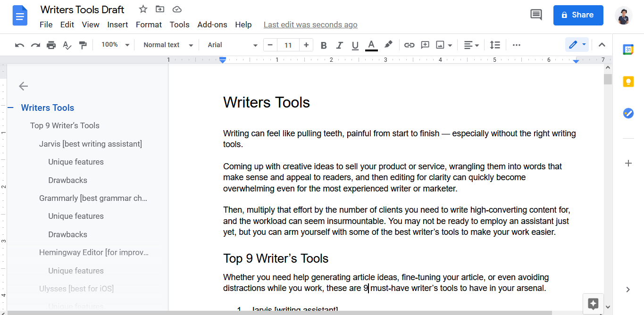
Task: Select the Paint format tool
Action: click(x=83, y=45)
